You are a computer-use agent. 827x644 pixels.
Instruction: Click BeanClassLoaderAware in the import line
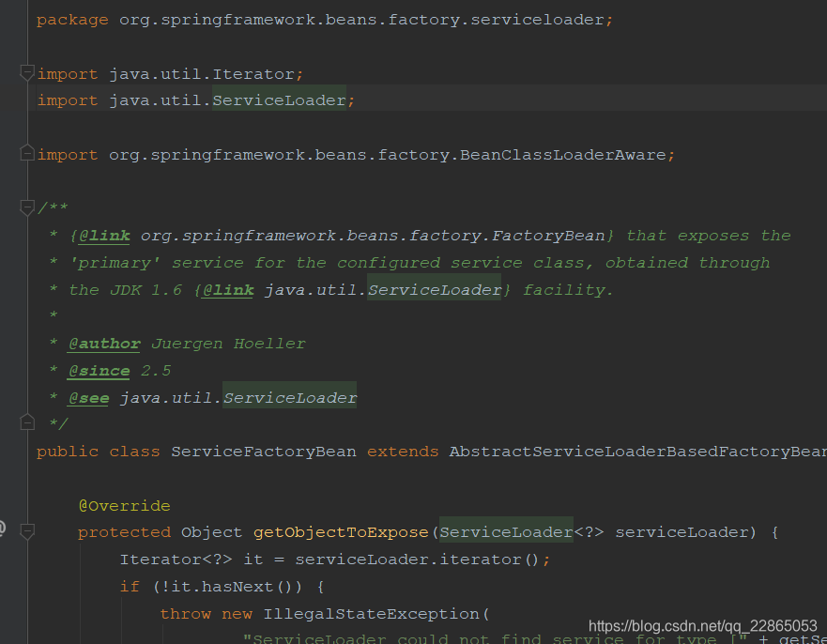click(x=563, y=155)
